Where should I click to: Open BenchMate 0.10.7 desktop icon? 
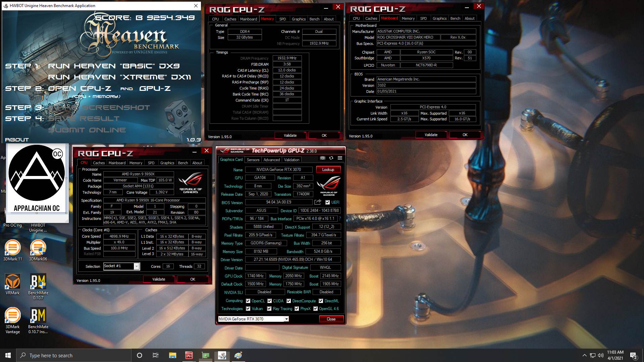coord(38,287)
